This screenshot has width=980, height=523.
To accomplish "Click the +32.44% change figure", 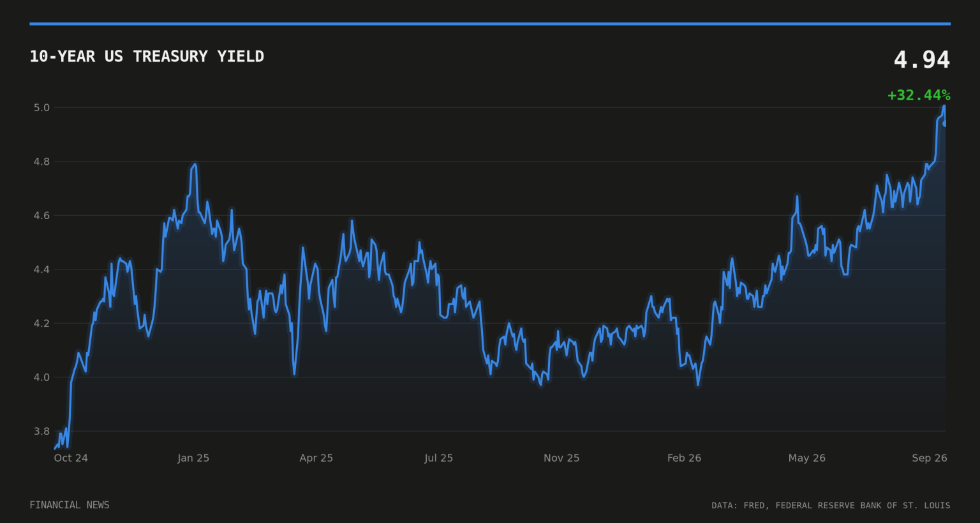I will pyautogui.click(x=919, y=95).
